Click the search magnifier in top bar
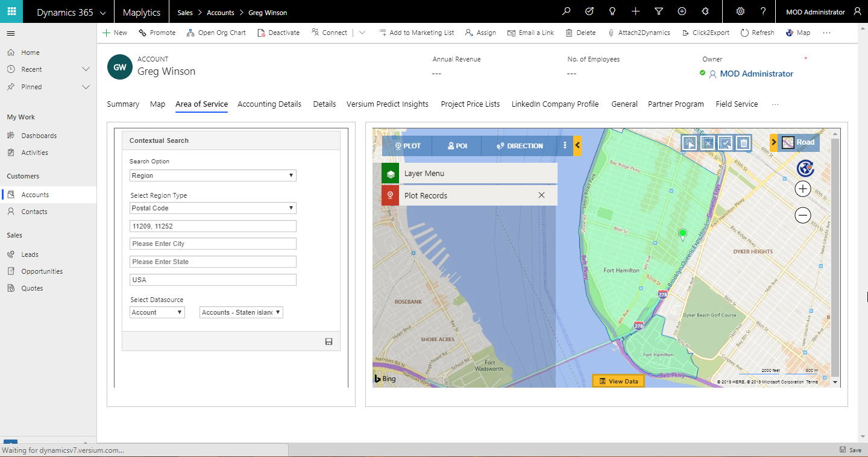 click(x=566, y=11)
